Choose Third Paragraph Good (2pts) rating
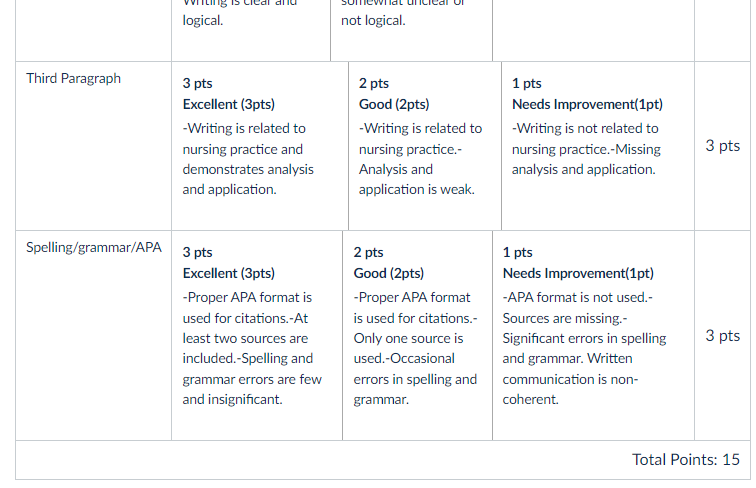The width and height of the screenshot is (756, 488). click(425, 146)
